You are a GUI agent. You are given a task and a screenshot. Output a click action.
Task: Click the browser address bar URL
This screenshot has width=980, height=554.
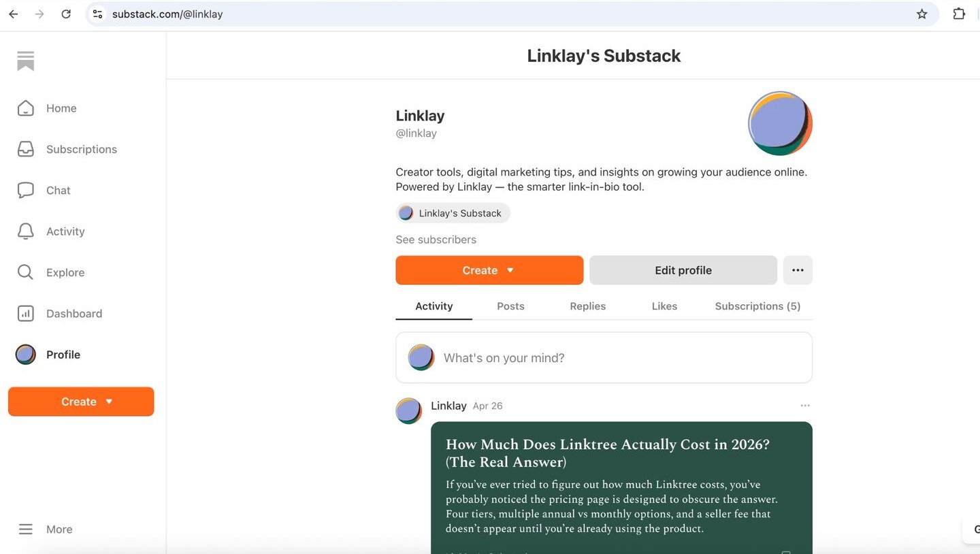click(x=167, y=14)
